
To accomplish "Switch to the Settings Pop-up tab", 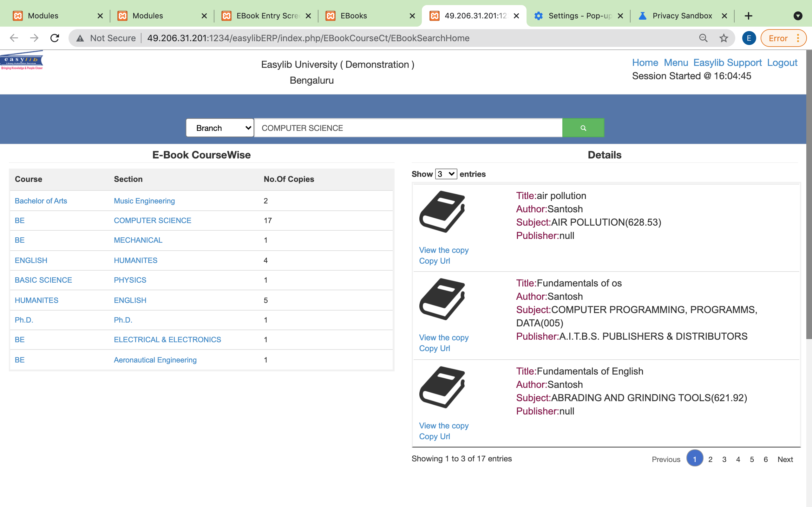I will tap(577, 16).
